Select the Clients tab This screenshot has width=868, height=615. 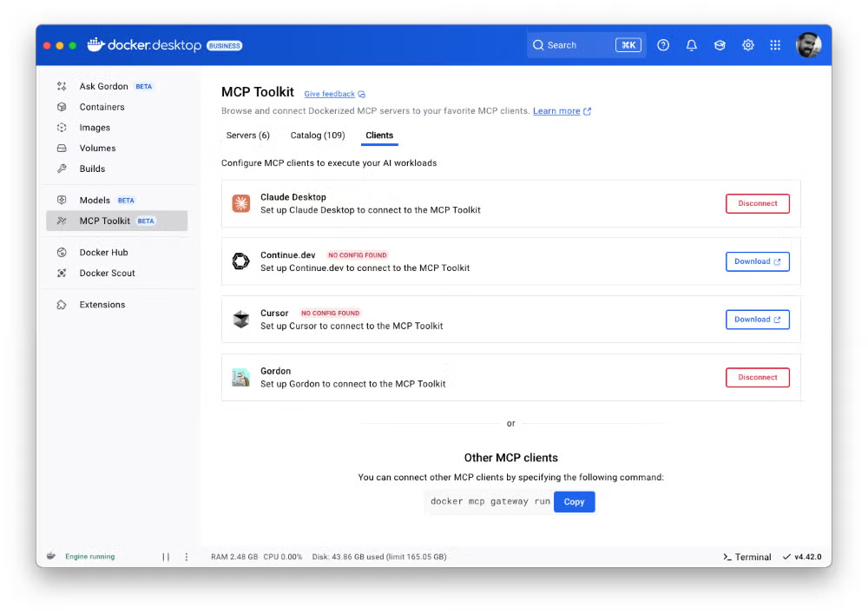(379, 136)
